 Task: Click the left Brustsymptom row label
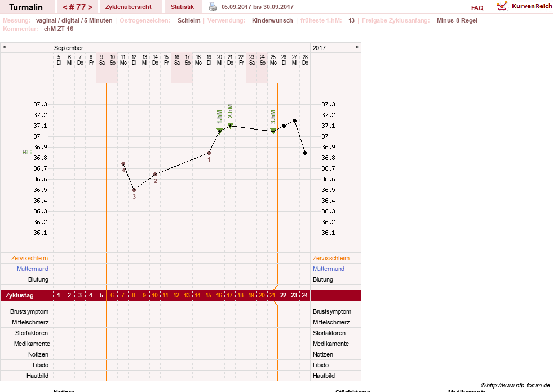(29, 311)
